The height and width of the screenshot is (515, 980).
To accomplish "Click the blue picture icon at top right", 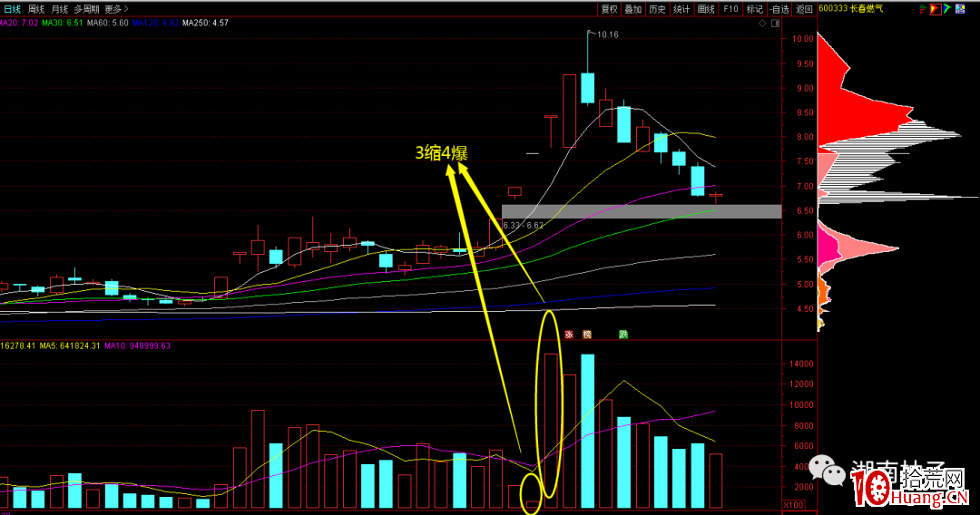I will (960, 9).
